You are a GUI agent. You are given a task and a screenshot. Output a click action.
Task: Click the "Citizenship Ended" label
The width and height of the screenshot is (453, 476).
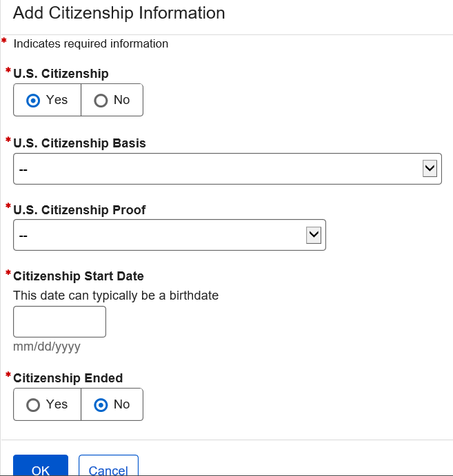[68, 378]
